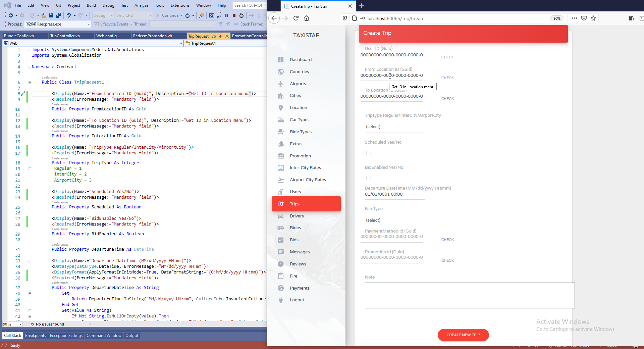Pin the TripRequest1.vb tab
This screenshot has height=349, width=644.
tap(221, 36)
